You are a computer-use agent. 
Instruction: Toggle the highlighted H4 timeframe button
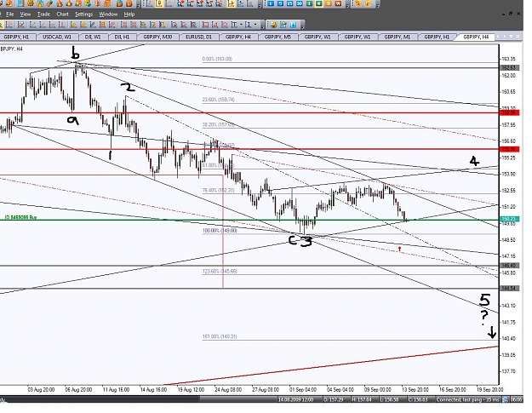(x=318, y=3)
